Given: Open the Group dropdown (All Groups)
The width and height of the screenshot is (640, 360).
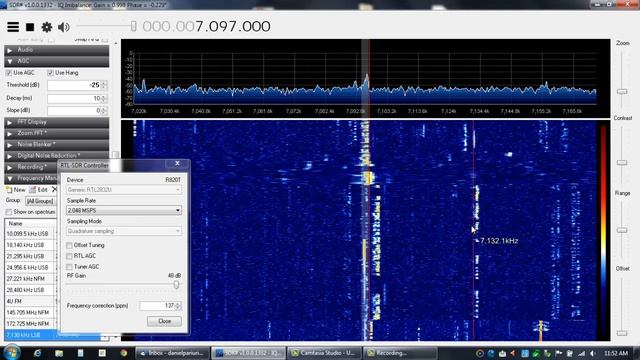Looking at the screenshot, I should point(40,201).
